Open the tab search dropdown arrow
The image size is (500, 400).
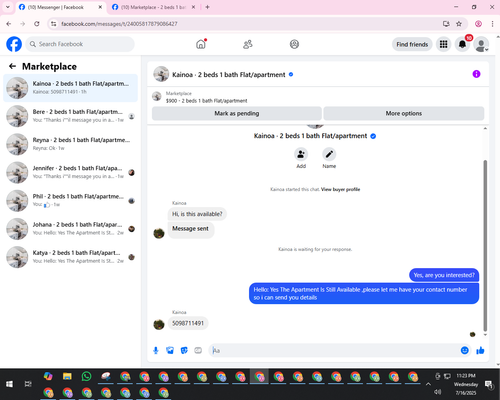pos(8,7)
